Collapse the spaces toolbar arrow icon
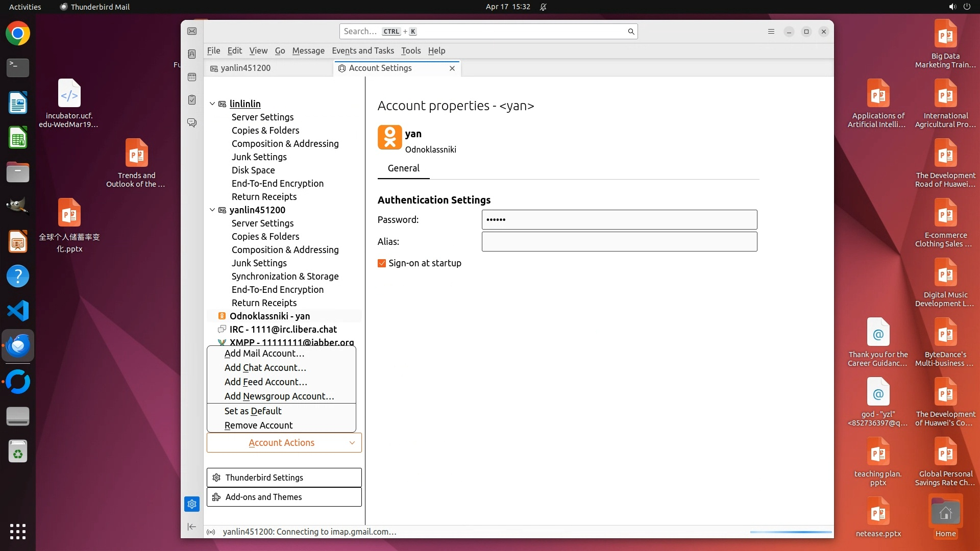This screenshot has height=551, width=980. 192,527
